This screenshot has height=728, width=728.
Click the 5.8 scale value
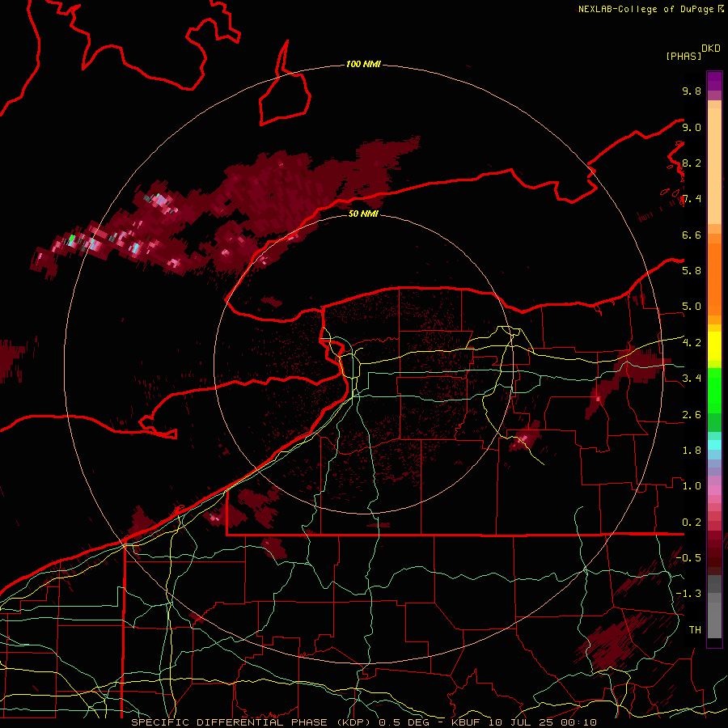pos(692,271)
